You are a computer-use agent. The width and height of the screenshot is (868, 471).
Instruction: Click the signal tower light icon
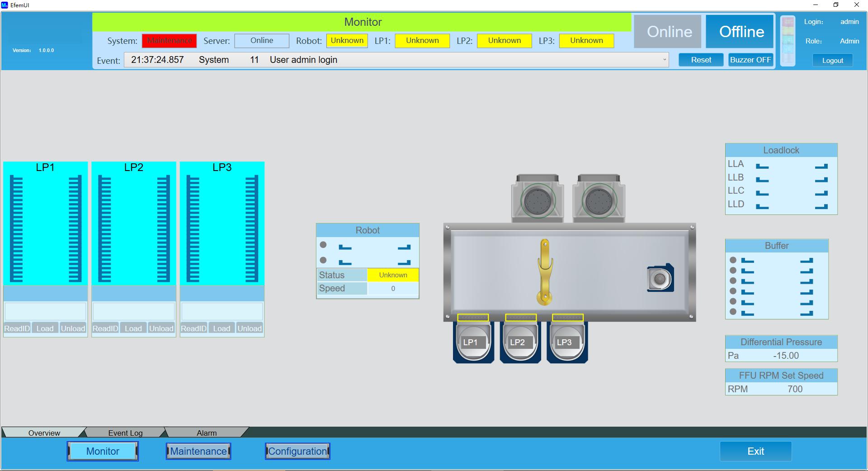click(x=788, y=41)
